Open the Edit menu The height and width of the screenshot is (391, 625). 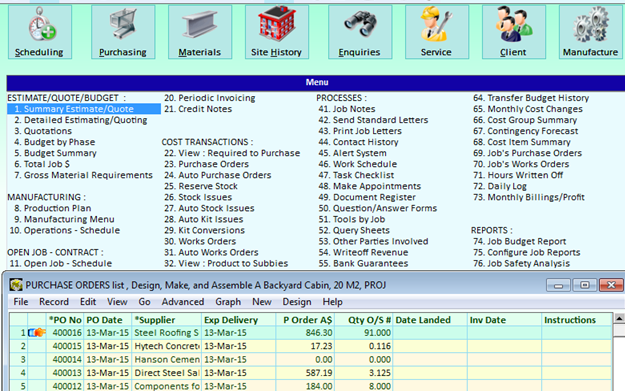[88, 302]
